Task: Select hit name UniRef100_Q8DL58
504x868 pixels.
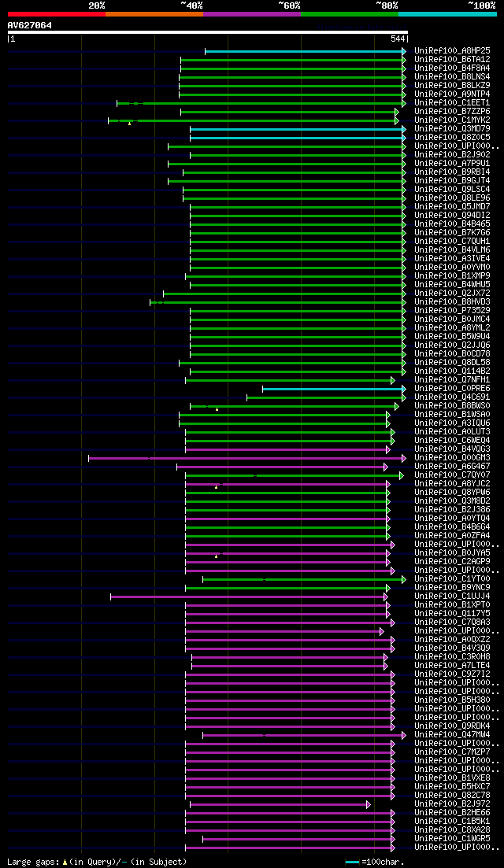Action: click(x=452, y=363)
